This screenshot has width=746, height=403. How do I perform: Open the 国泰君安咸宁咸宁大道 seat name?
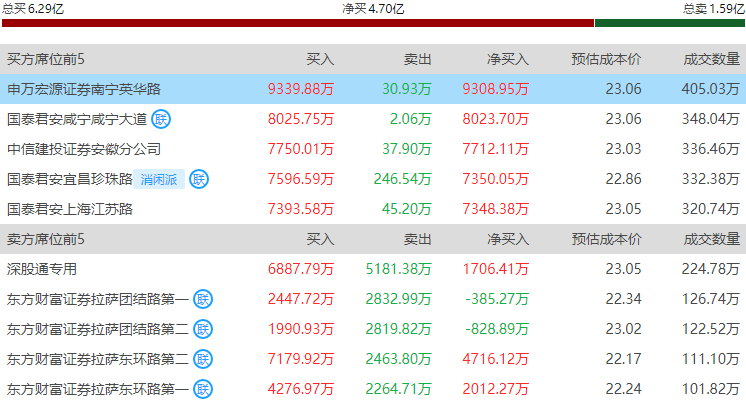(x=77, y=119)
